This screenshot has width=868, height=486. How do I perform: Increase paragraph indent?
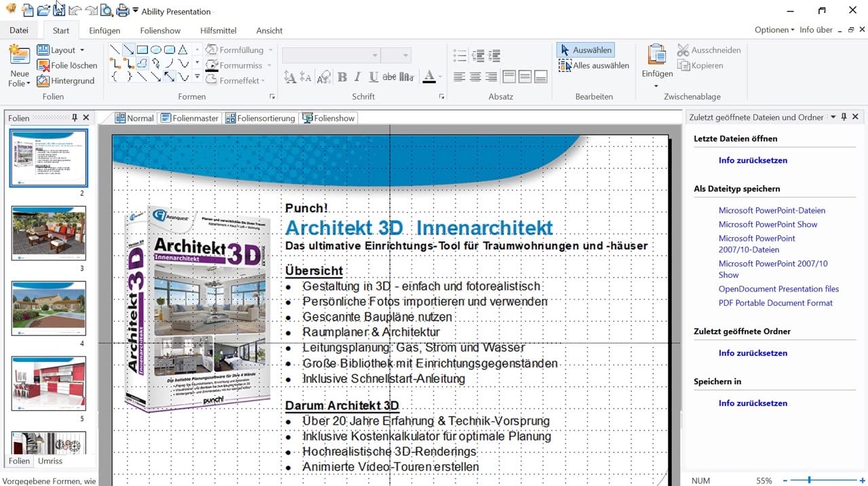494,56
